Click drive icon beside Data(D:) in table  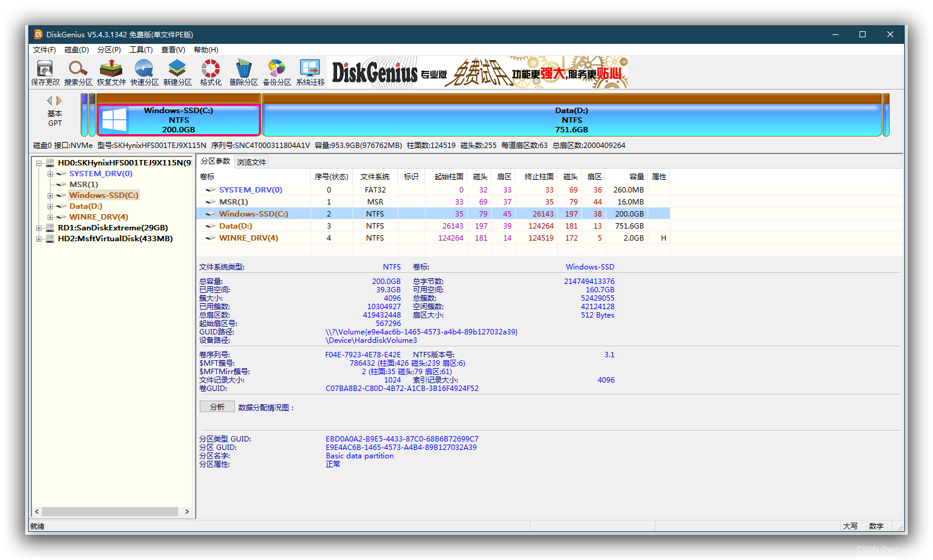(211, 226)
